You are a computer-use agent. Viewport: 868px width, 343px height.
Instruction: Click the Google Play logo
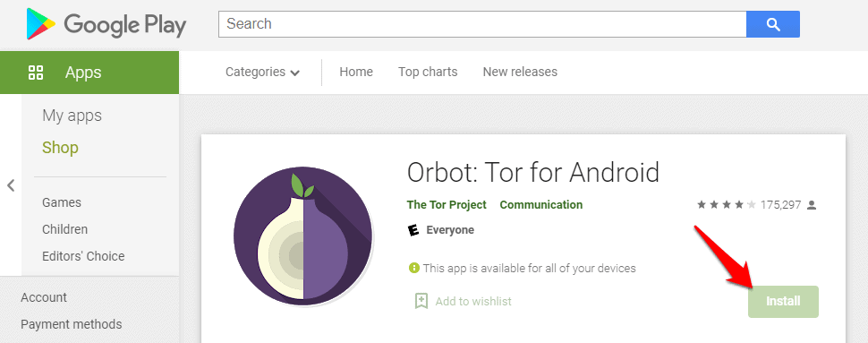pos(106,25)
